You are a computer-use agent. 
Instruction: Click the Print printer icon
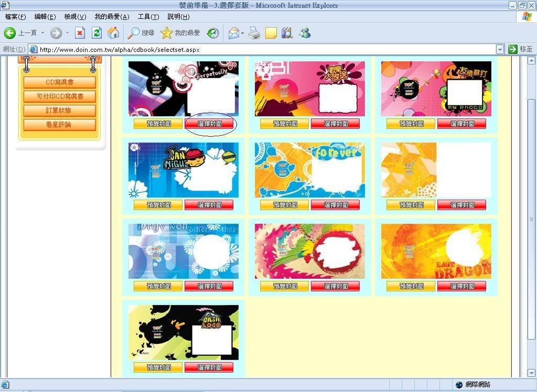coord(254,33)
